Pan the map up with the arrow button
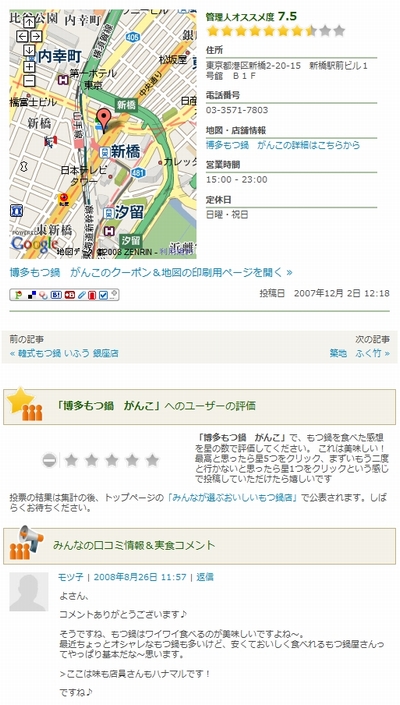Image resolution: width=400 pixels, height=705 pixels. pos(29,22)
